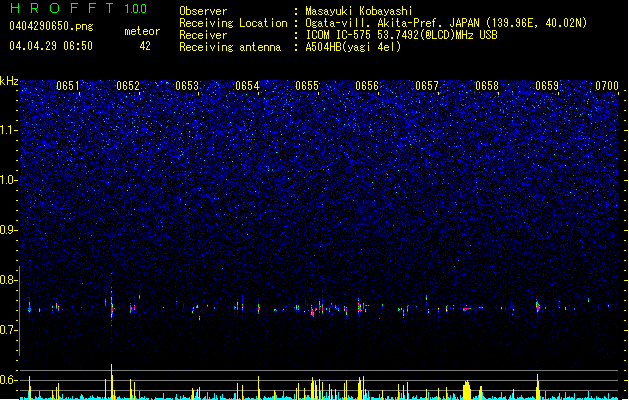Click the 0.9 kHz axis label
This screenshot has height=400, width=629.
coord(9,230)
